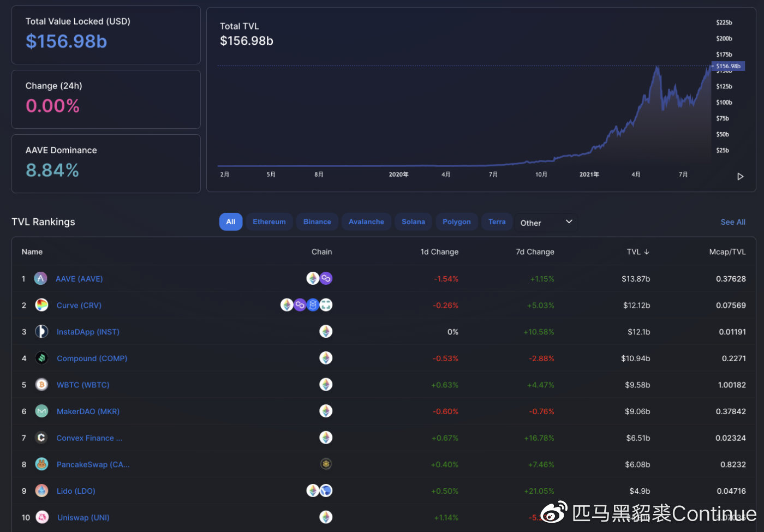
Task: Open the PancakeSwap protocol link
Action: [x=93, y=464]
